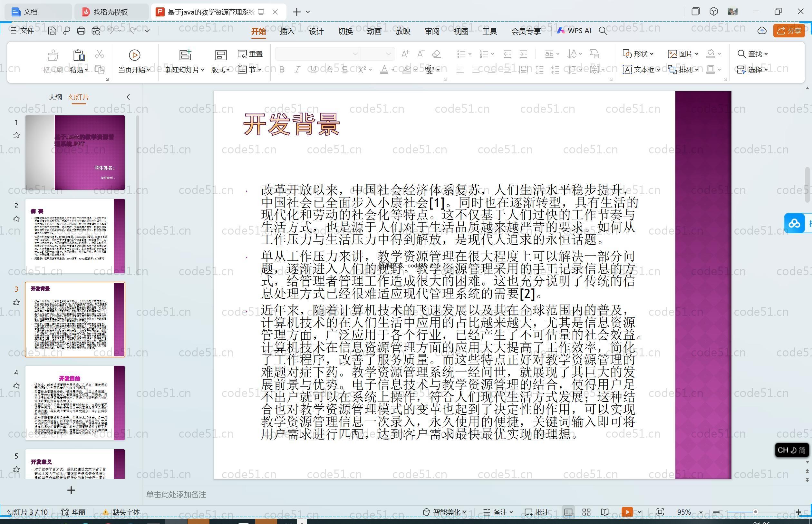This screenshot has height=524, width=812.
Task: Toggle Superscript formatting
Action: click(362, 70)
